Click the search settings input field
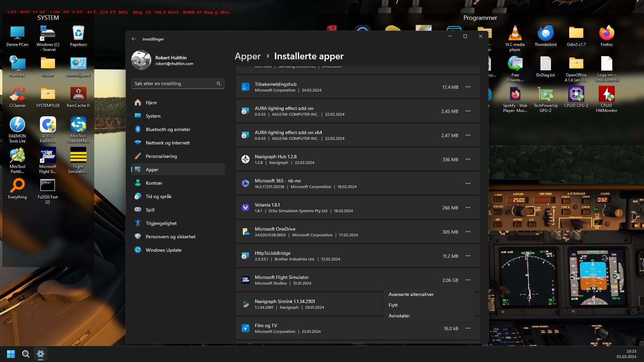 178,83
